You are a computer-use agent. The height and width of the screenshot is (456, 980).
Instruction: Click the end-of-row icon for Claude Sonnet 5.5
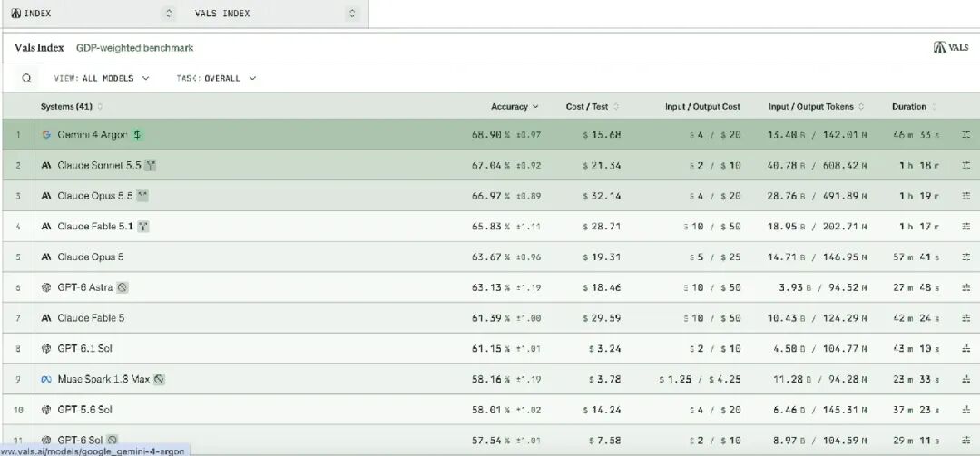pos(966,165)
